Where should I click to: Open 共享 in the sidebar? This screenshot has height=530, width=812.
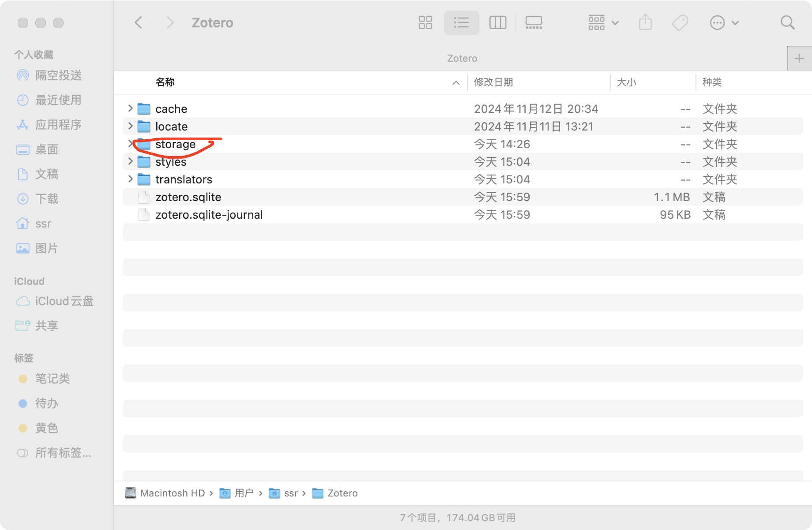click(38, 326)
